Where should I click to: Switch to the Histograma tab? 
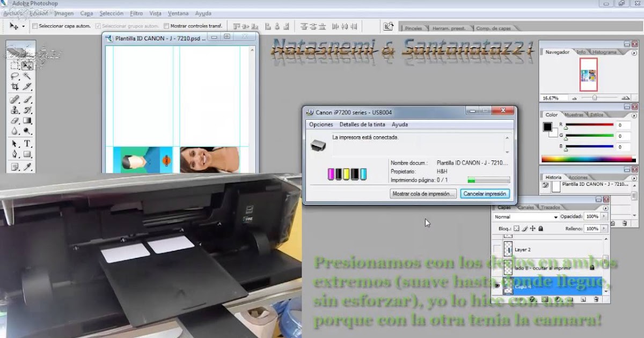[x=604, y=52]
